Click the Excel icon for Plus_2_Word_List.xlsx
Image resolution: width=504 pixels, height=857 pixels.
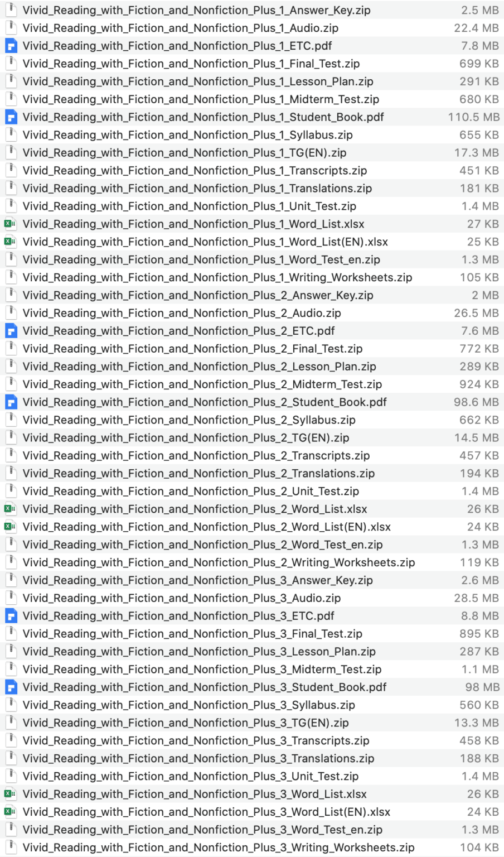point(10,509)
